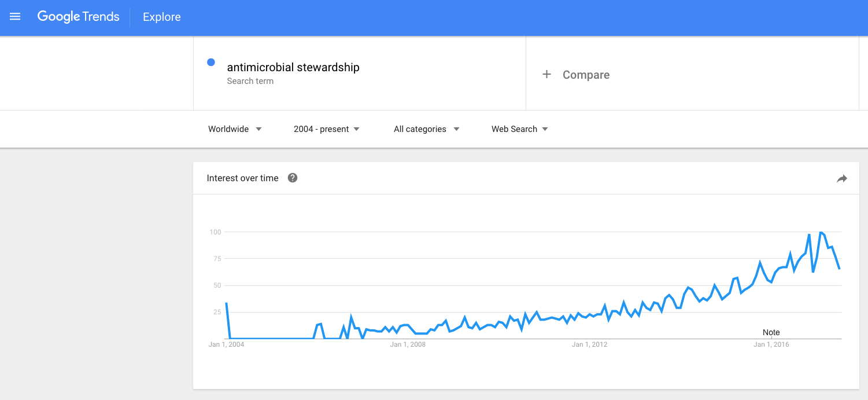Expand the All categories dropdown
The height and width of the screenshot is (400, 868).
(x=426, y=129)
